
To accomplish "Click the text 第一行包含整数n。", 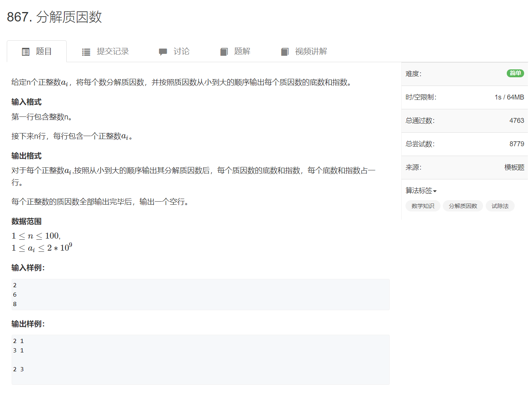I will tap(42, 117).
